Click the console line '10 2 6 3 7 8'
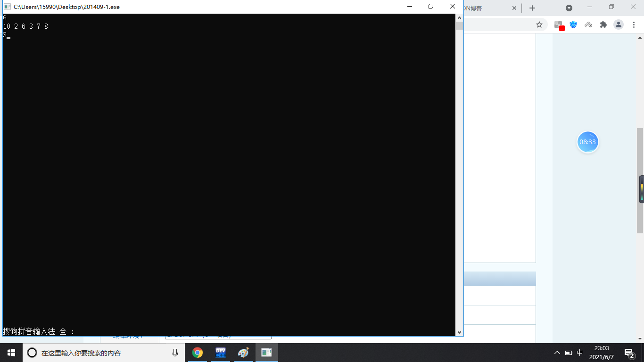644x362 pixels. (25, 26)
